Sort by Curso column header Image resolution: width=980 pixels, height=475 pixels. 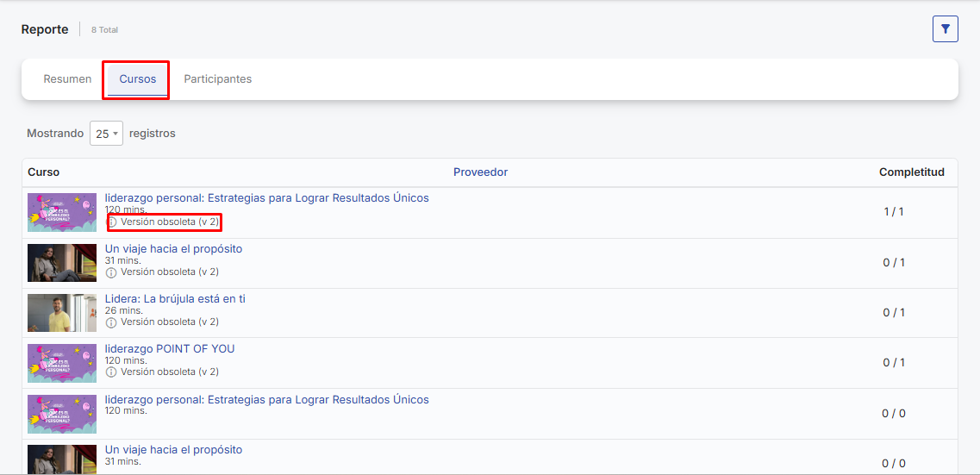pos(44,172)
